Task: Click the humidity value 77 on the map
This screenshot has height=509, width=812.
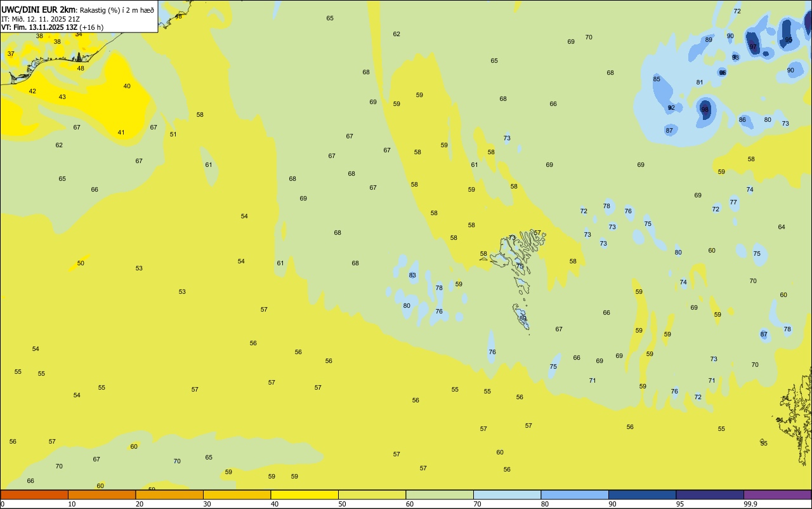Action: point(733,202)
